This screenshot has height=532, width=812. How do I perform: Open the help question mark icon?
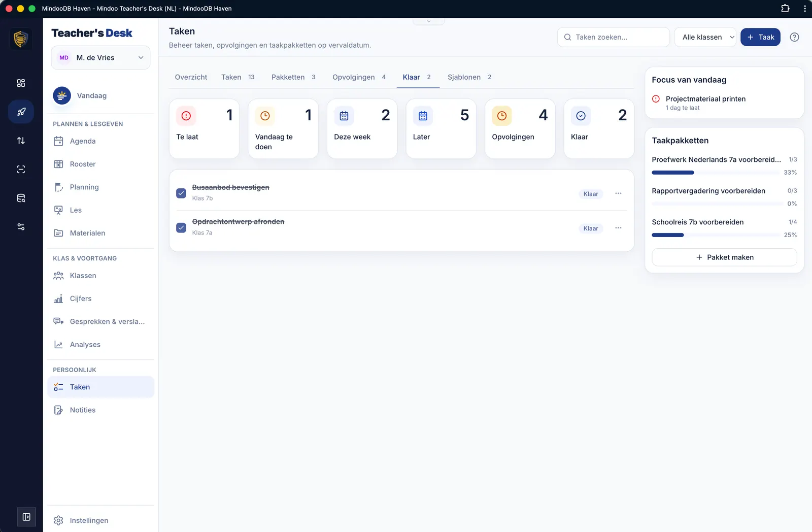coord(795,37)
